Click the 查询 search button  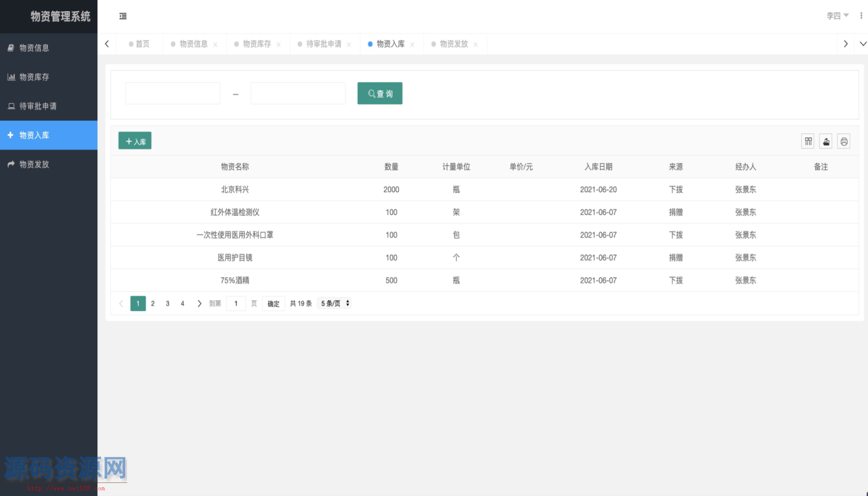pyautogui.click(x=380, y=94)
